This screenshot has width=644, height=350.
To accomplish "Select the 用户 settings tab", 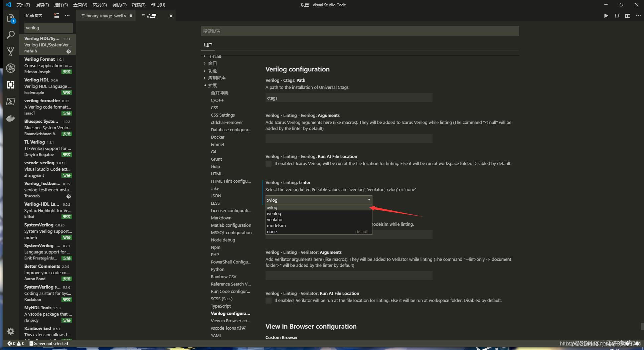I will pyautogui.click(x=208, y=45).
